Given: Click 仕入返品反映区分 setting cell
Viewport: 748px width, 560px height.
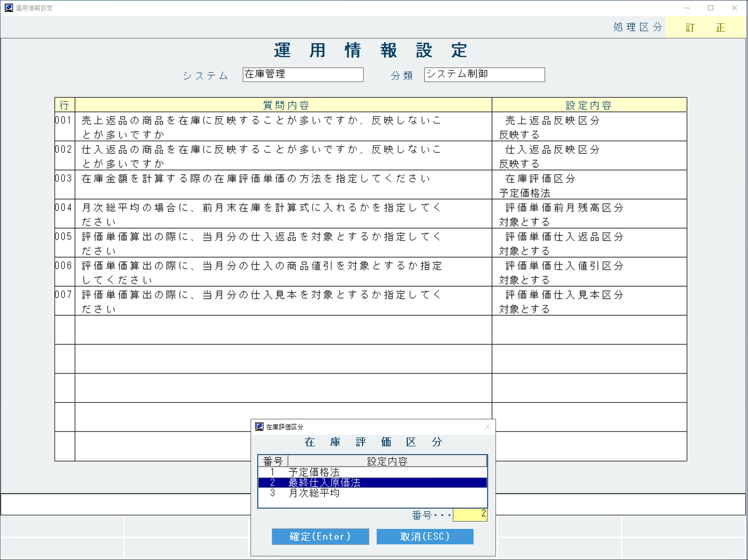Looking at the screenshot, I should (x=590, y=156).
